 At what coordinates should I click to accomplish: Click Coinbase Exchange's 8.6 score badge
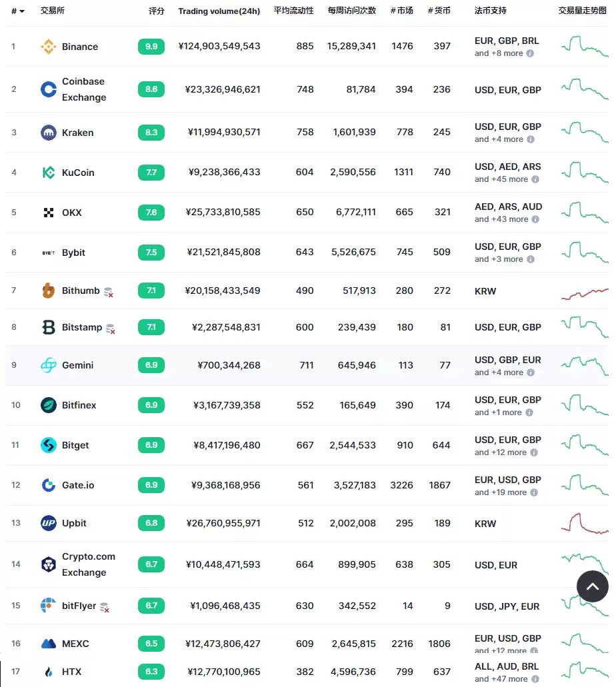[151, 89]
